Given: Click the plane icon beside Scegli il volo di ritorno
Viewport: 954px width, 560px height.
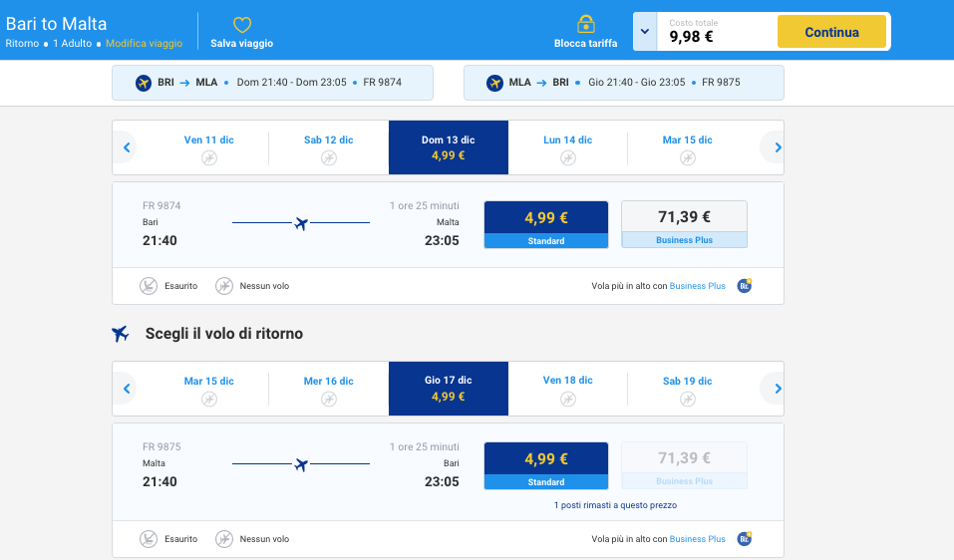Looking at the screenshot, I should point(121,334).
